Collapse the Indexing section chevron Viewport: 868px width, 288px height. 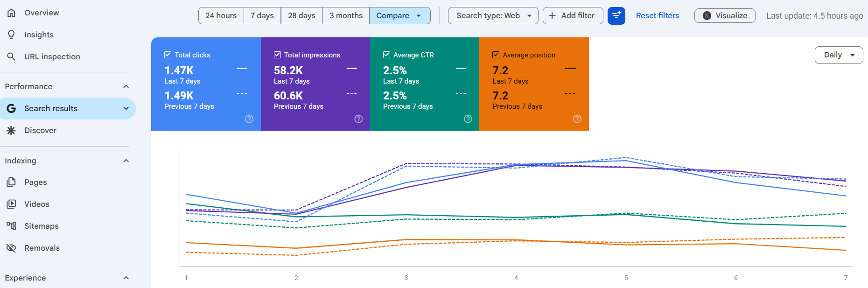tap(126, 161)
